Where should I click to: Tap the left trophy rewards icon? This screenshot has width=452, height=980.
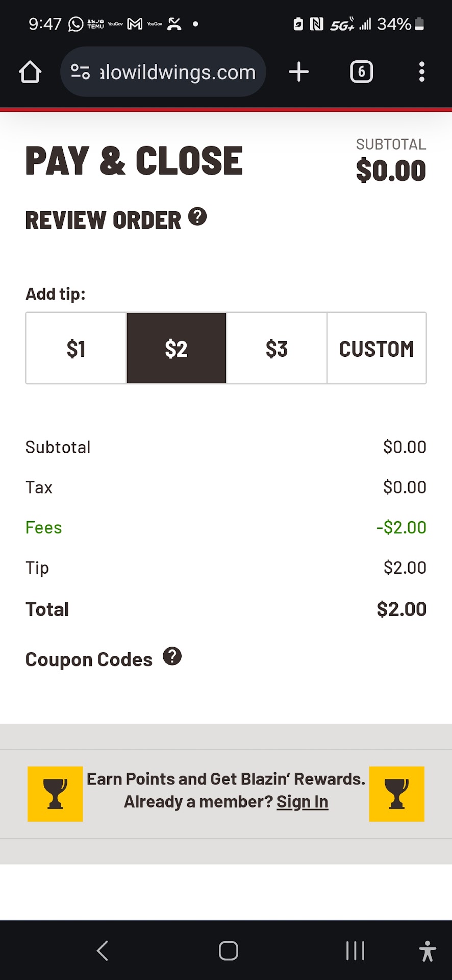pos(55,794)
